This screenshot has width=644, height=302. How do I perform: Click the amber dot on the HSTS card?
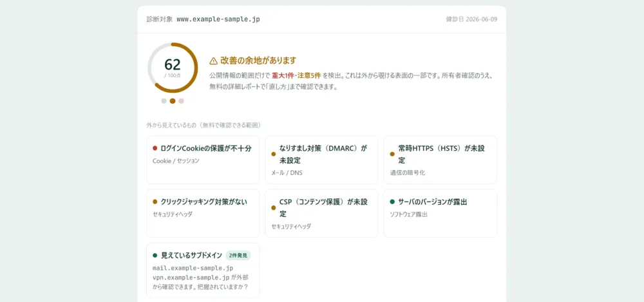coord(392,154)
